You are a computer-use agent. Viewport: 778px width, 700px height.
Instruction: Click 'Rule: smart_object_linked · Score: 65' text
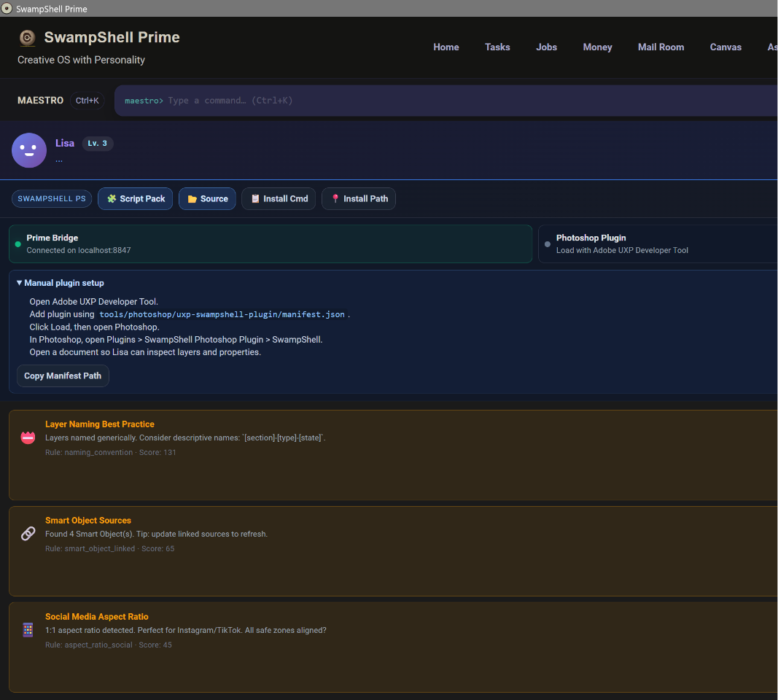pyautogui.click(x=109, y=548)
